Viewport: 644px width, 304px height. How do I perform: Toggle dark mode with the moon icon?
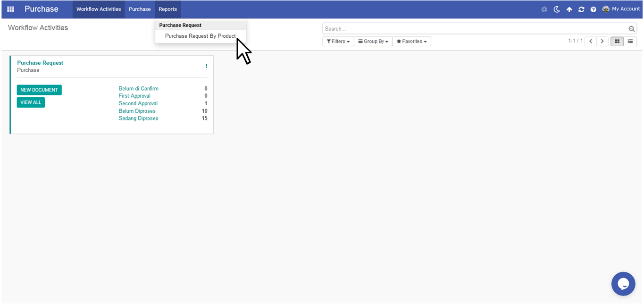pos(557,9)
